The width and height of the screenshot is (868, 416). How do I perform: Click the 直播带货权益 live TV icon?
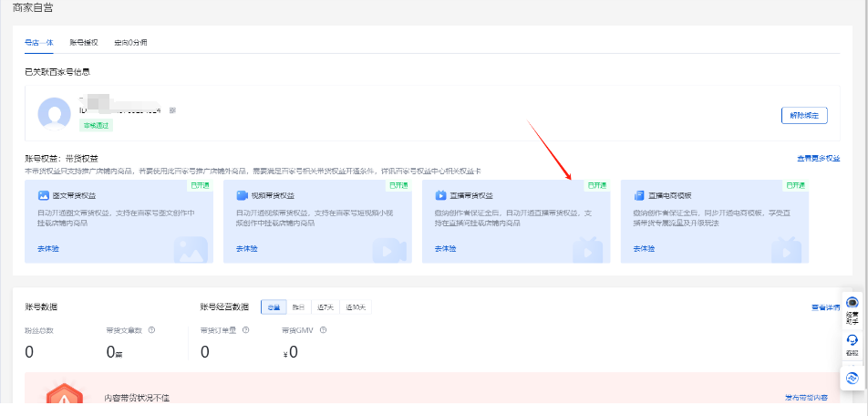point(440,195)
